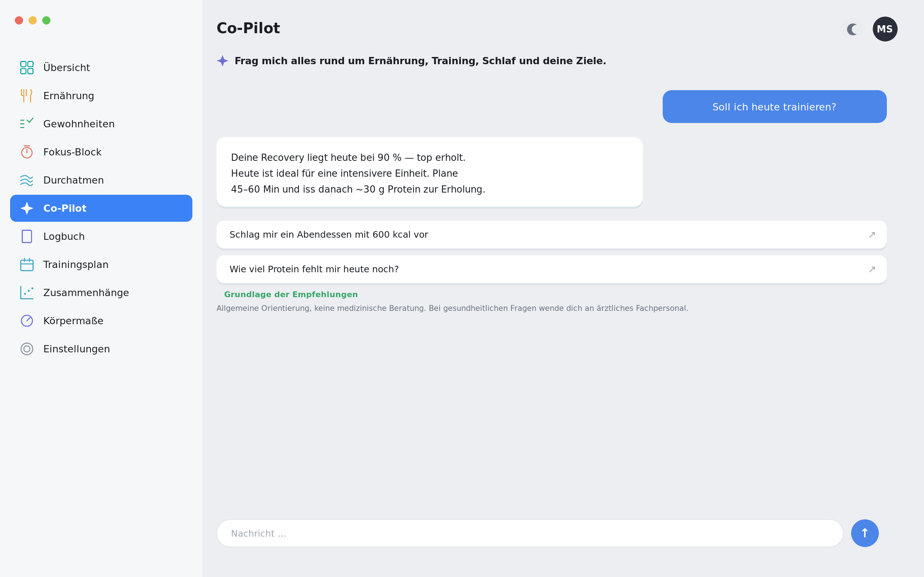Click the green macOS fullscreen window button

point(46,20)
